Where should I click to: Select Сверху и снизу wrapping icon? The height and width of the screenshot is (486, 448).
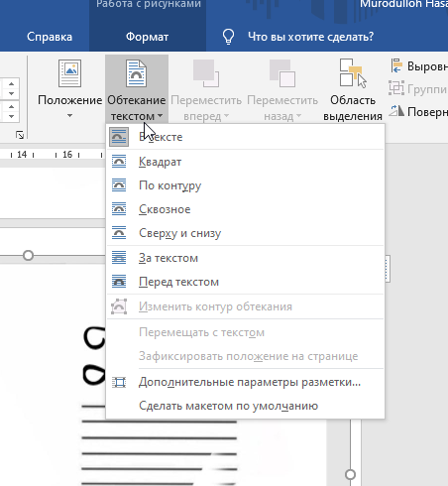(x=119, y=233)
